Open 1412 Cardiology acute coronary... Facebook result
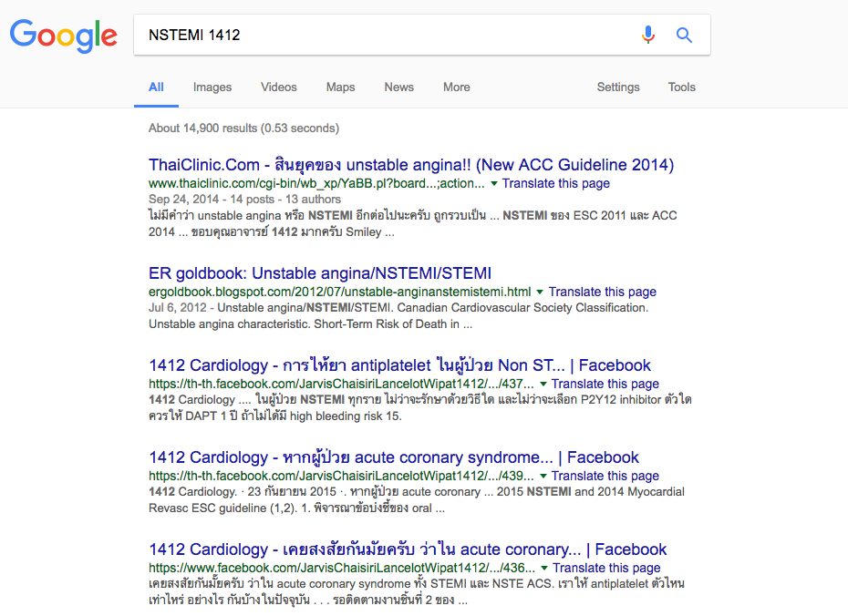 pos(408,549)
